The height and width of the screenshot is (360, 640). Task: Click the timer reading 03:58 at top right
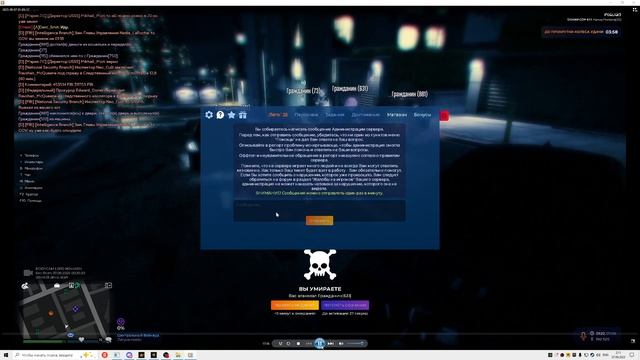pos(611,32)
